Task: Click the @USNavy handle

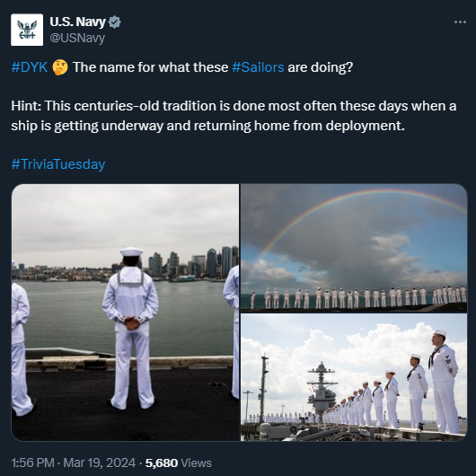Action: [x=77, y=39]
